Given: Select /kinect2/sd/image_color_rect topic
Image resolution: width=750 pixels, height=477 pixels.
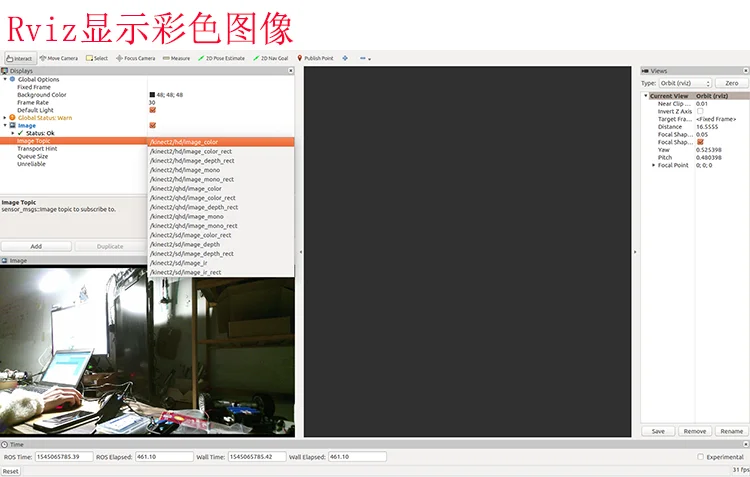Looking at the screenshot, I should 221,235.
